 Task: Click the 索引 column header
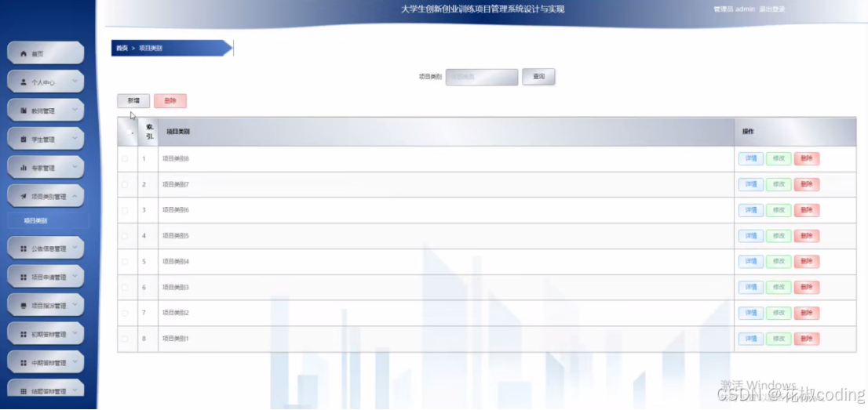click(x=148, y=132)
